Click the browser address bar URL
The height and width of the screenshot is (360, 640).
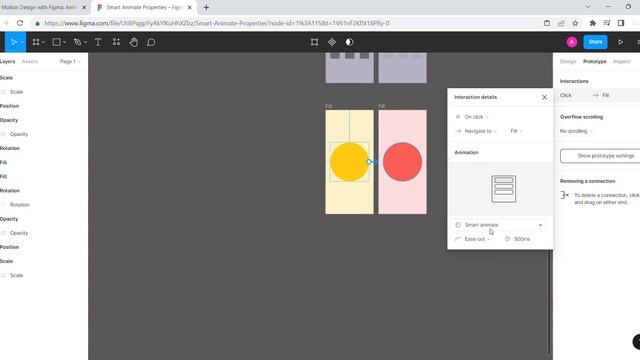pos(217,23)
